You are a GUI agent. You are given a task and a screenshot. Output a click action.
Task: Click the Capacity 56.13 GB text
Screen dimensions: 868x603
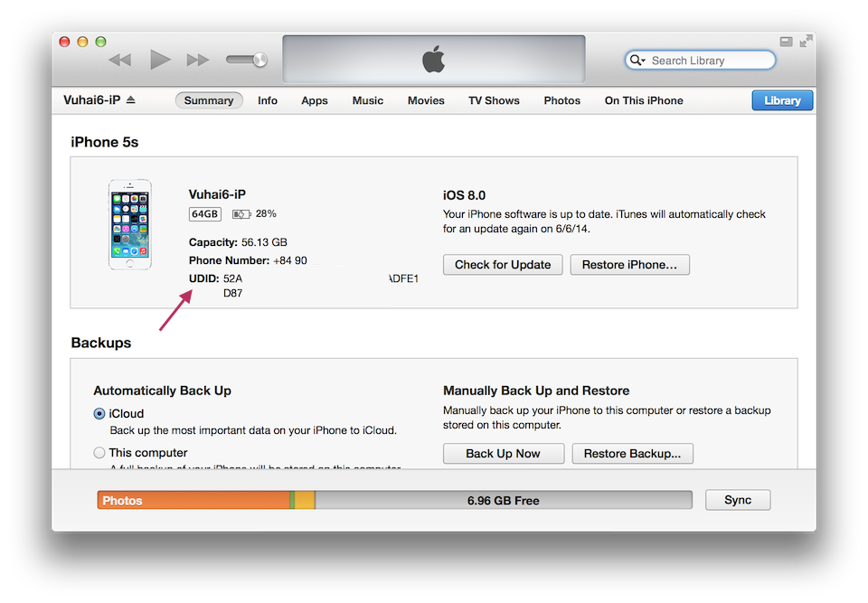[238, 242]
